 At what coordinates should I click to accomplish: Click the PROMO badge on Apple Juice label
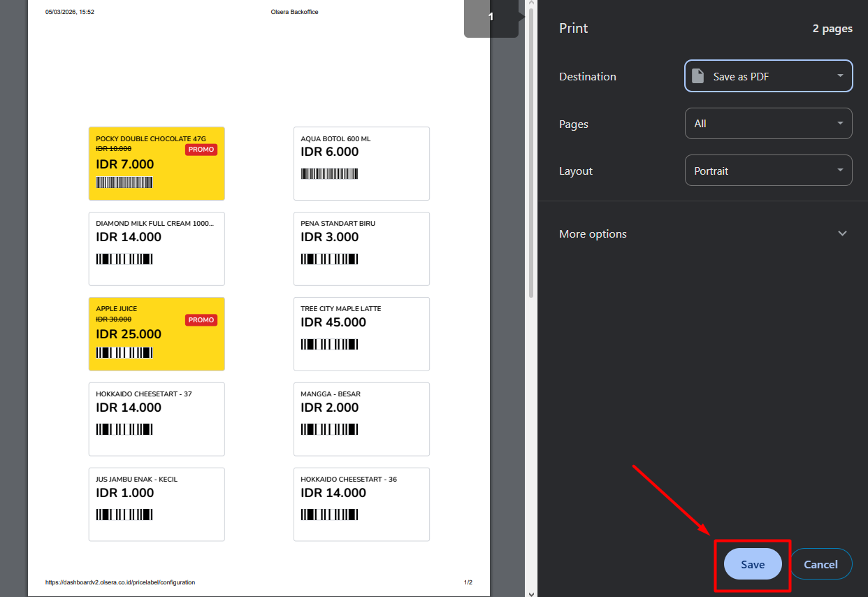point(201,320)
